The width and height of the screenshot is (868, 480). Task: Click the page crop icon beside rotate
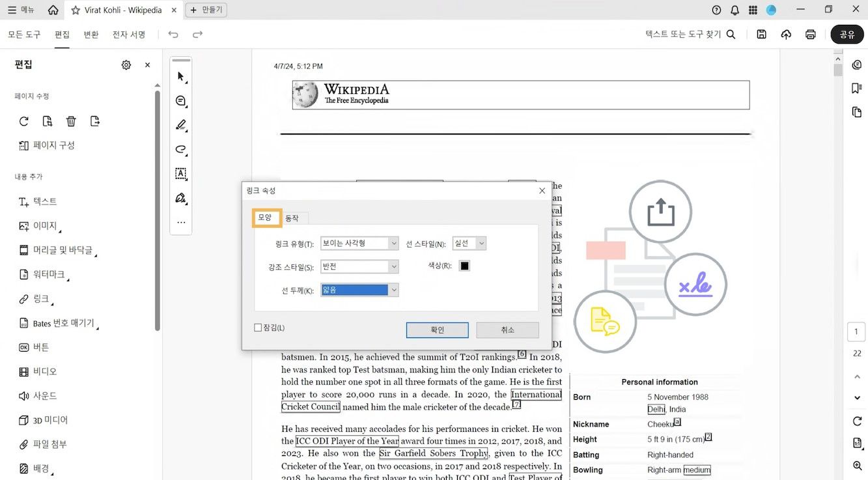tap(48, 121)
